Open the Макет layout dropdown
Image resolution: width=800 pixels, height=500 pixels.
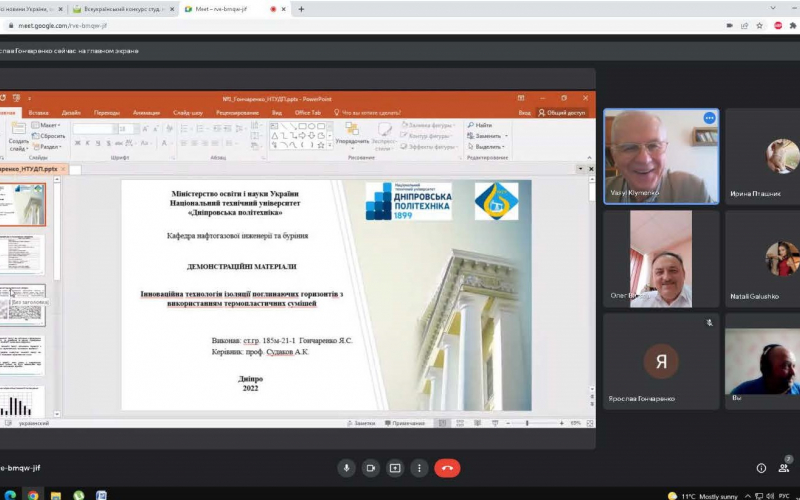click(46, 125)
